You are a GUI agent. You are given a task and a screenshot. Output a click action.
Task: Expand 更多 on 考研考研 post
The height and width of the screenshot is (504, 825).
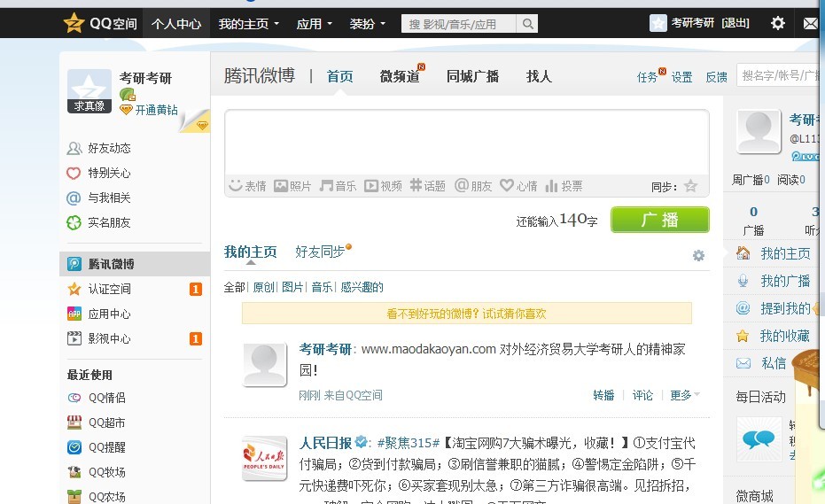(684, 395)
